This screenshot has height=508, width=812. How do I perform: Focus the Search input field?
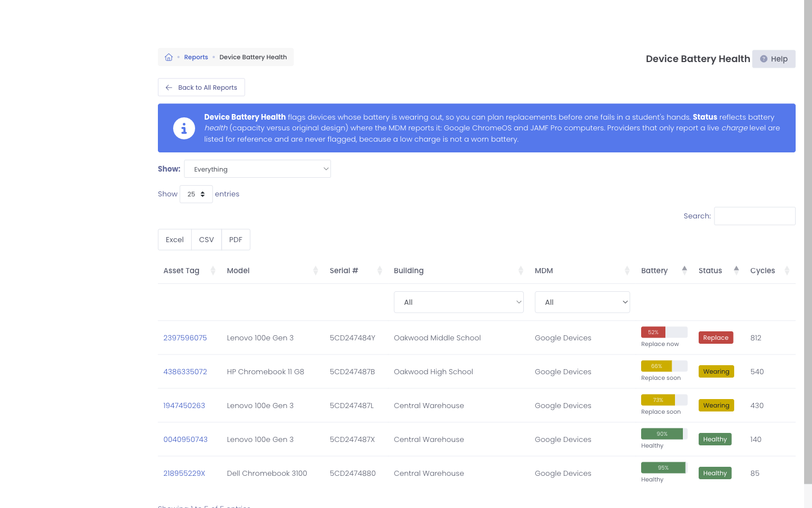click(754, 216)
